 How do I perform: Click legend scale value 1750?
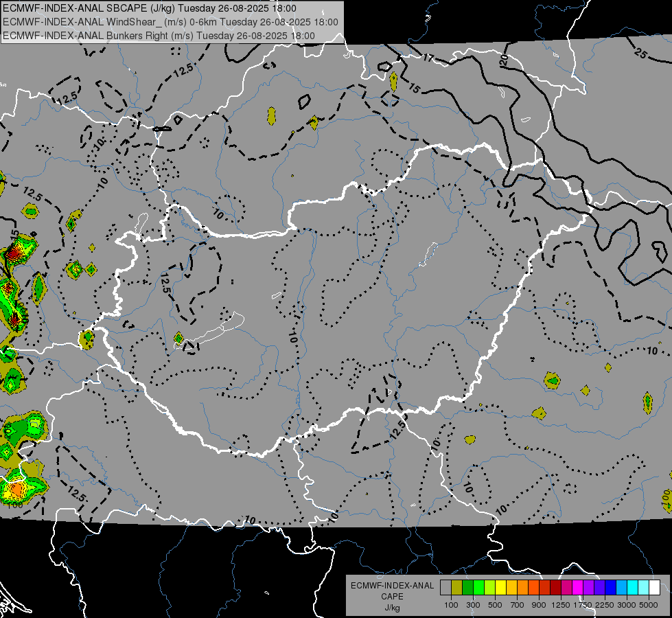[583, 605]
